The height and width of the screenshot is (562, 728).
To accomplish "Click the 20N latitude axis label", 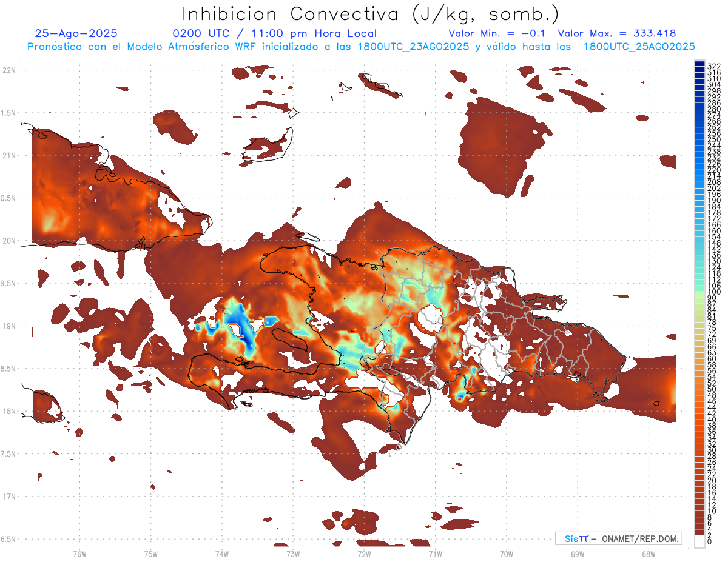I will 8,241.
